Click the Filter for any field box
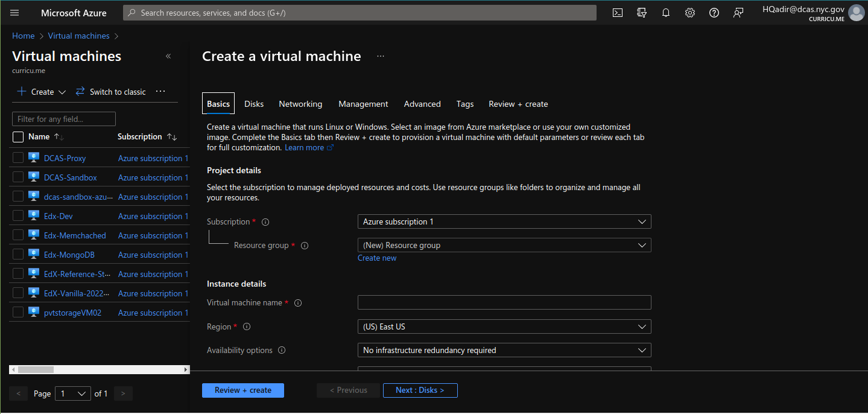The height and width of the screenshot is (414, 868). (64, 119)
